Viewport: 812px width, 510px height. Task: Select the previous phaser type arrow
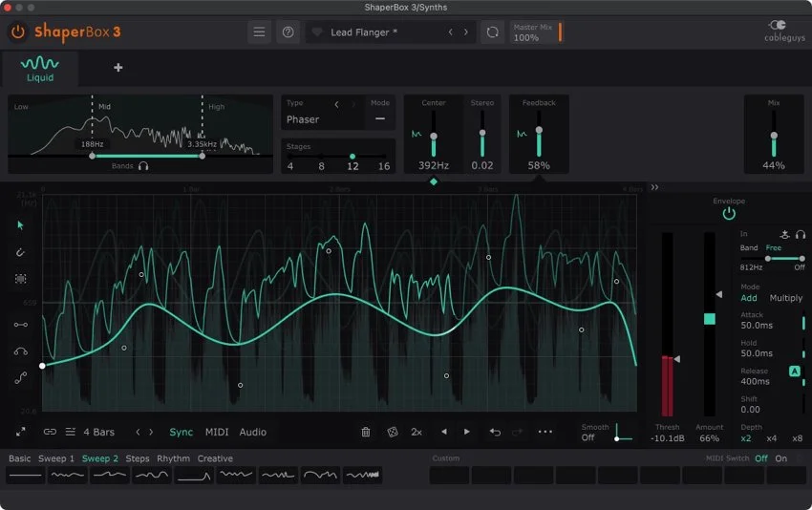pos(336,105)
